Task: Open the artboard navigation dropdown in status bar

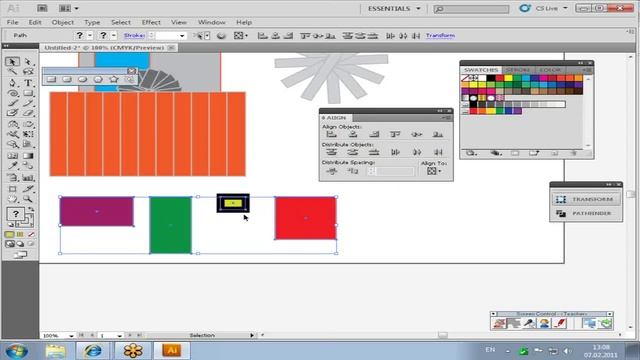Action: tap(119, 336)
